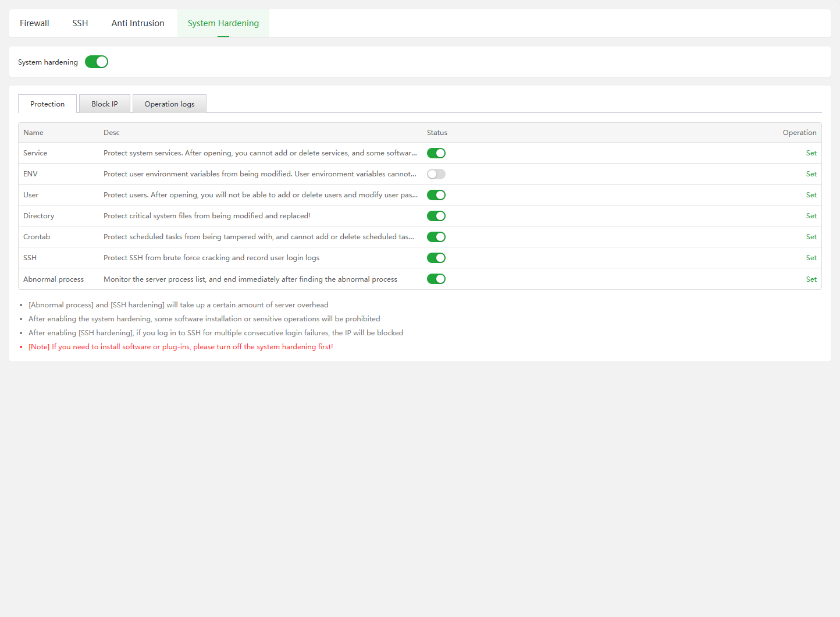840x617 pixels.
Task: View the Operation logs sub-tab
Action: (x=169, y=104)
